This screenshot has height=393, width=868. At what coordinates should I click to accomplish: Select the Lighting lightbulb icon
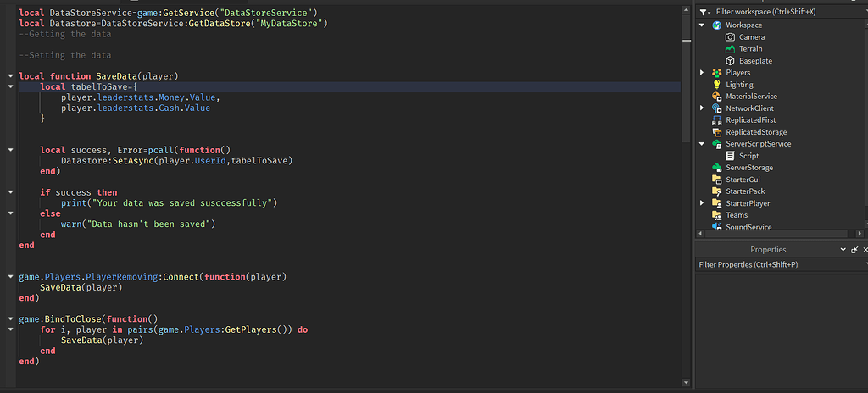pos(717,85)
